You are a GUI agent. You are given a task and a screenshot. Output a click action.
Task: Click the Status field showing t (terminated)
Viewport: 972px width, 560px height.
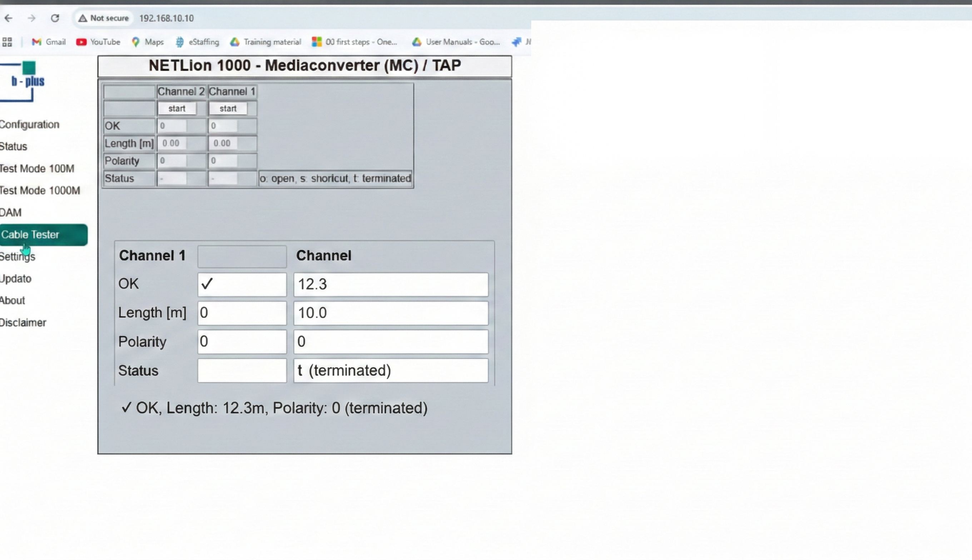coord(391,370)
